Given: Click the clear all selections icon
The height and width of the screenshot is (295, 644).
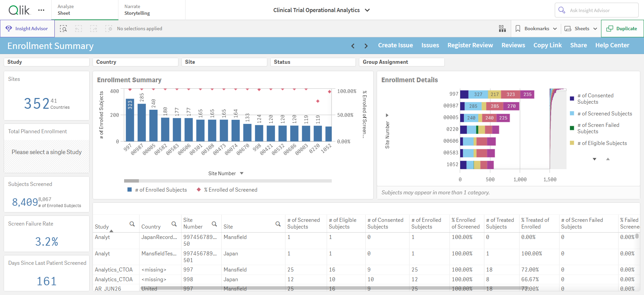Looking at the screenshot, I should tap(109, 29).
